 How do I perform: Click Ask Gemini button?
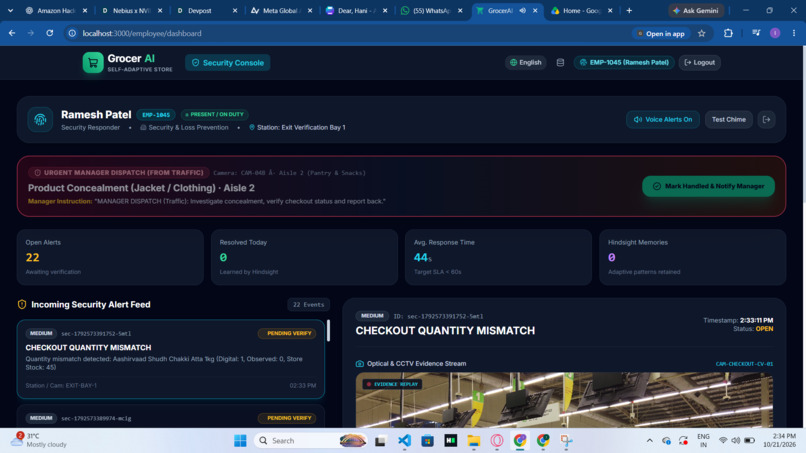click(x=696, y=10)
